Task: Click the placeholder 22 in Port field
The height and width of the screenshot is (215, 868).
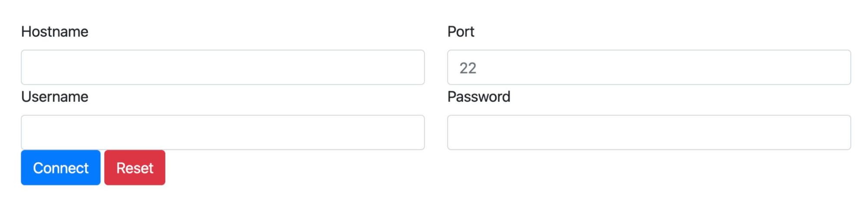Action: point(468,68)
